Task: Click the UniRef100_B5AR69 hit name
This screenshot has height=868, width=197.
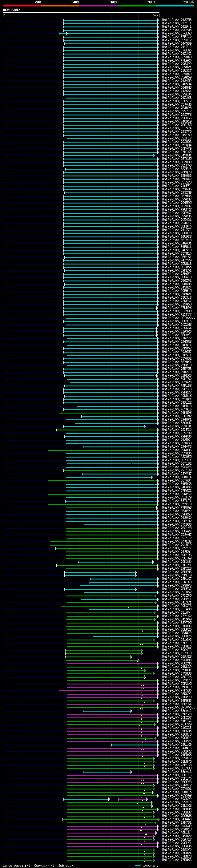Action: coord(177,78)
